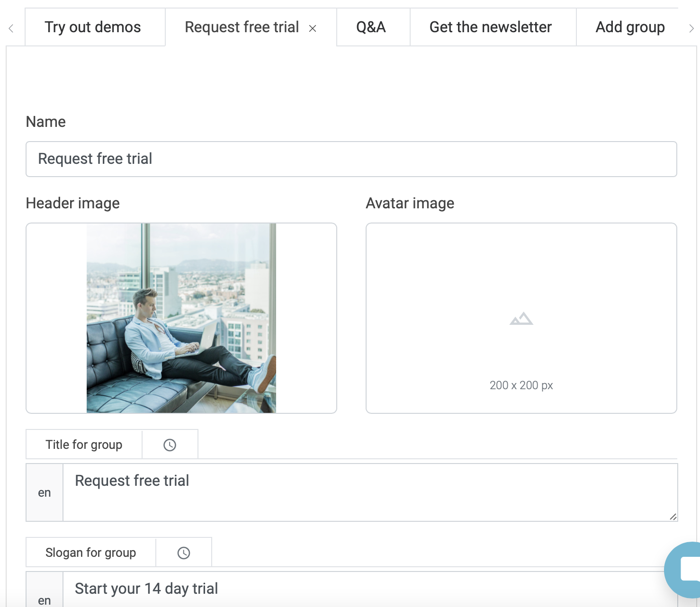Click the image placeholder icon in Avatar image

[x=521, y=319]
